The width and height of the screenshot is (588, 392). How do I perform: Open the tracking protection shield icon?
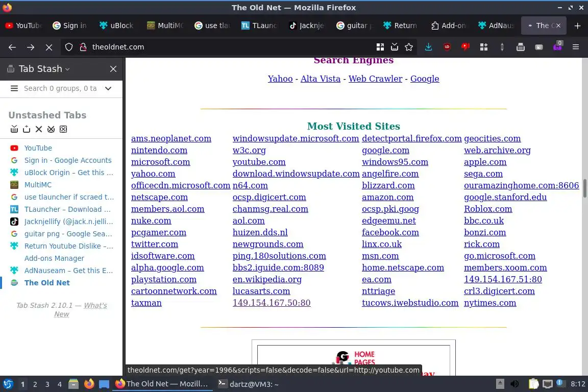68,47
